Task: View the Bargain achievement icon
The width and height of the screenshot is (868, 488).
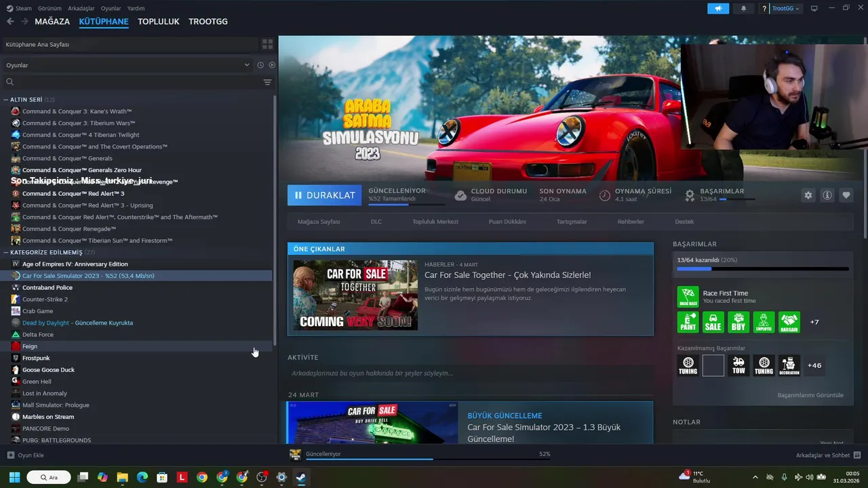Action: point(789,322)
